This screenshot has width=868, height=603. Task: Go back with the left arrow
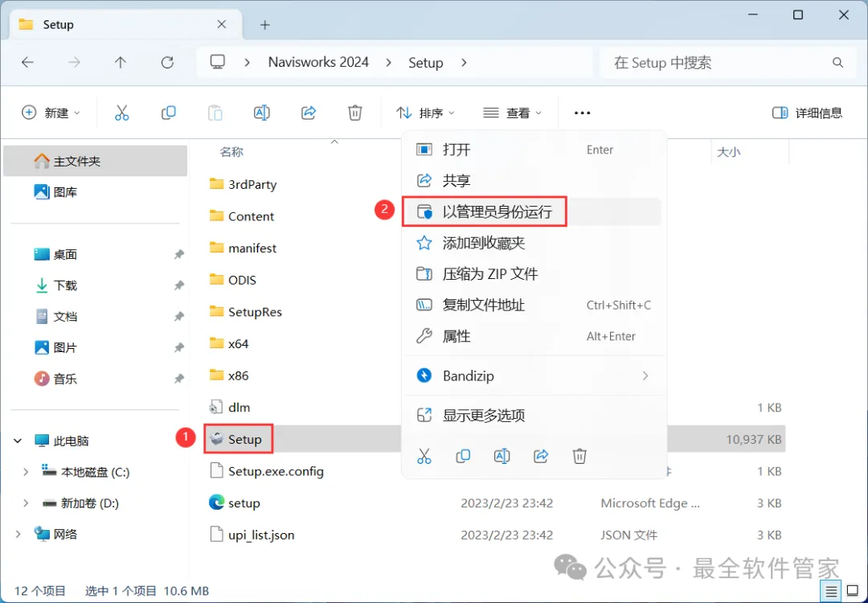pos(27,63)
